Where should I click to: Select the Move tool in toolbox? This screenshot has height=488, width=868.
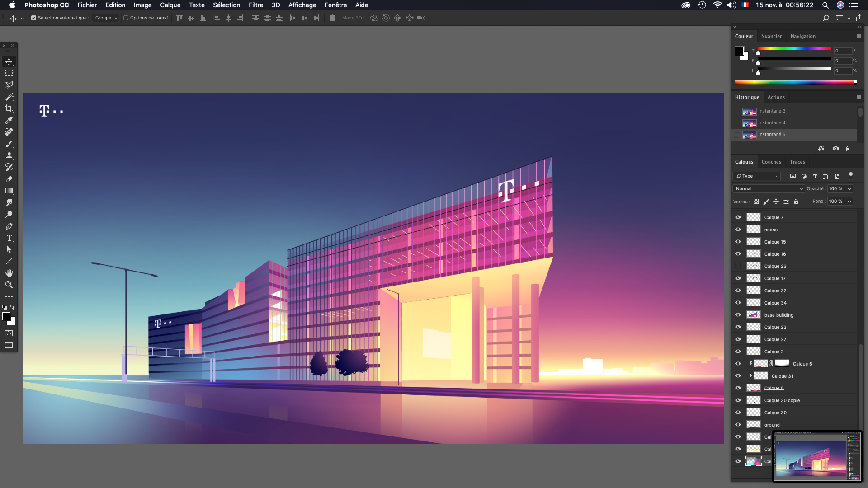(x=9, y=61)
